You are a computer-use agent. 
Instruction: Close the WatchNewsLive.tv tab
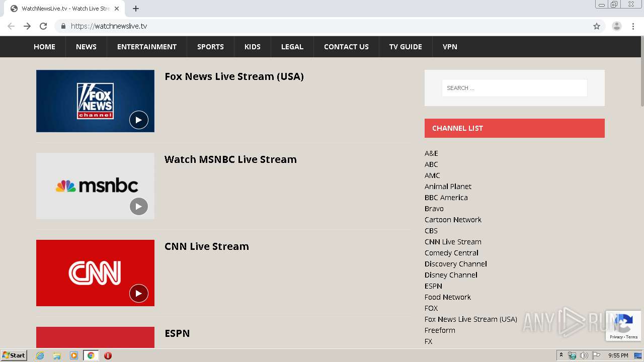(116, 9)
